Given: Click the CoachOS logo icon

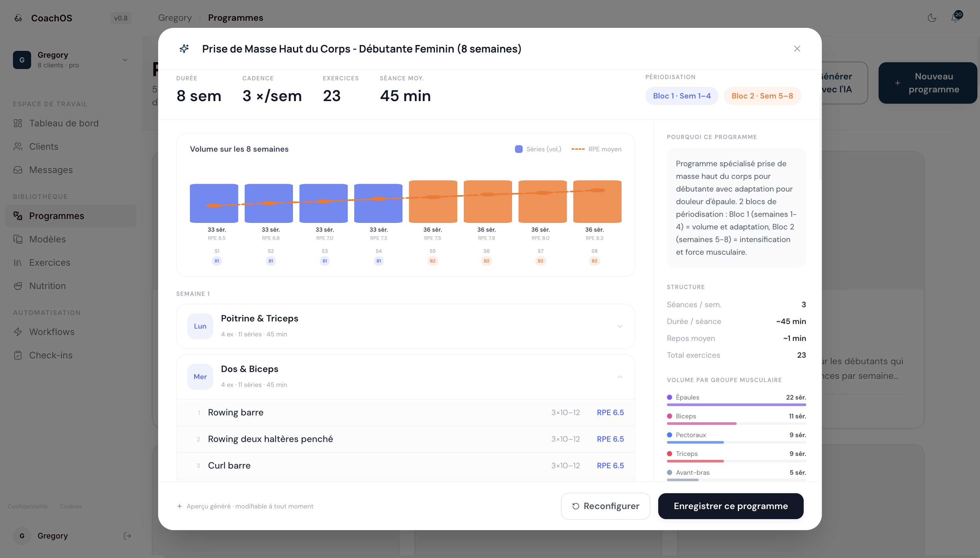Looking at the screenshot, I should tap(18, 18).
